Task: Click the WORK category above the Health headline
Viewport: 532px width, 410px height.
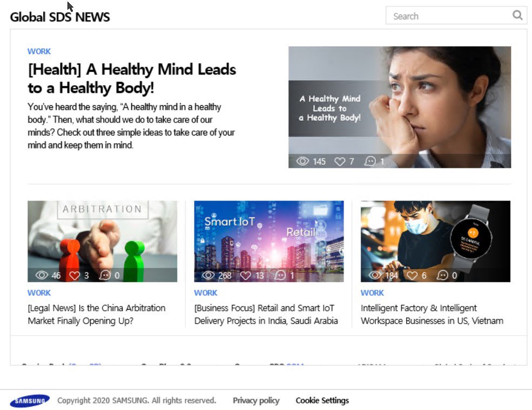Action: [39, 51]
